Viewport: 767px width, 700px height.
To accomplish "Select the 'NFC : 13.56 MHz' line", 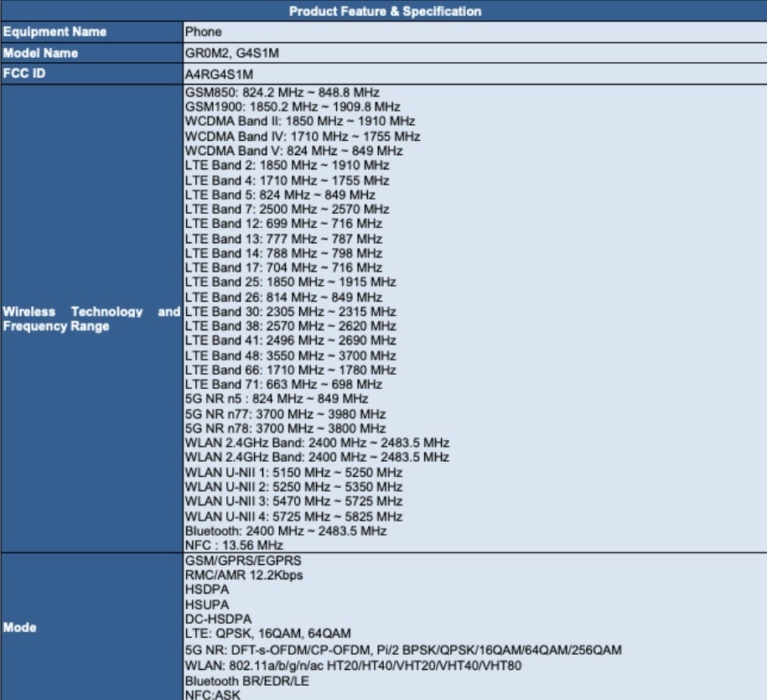I will (234, 545).
